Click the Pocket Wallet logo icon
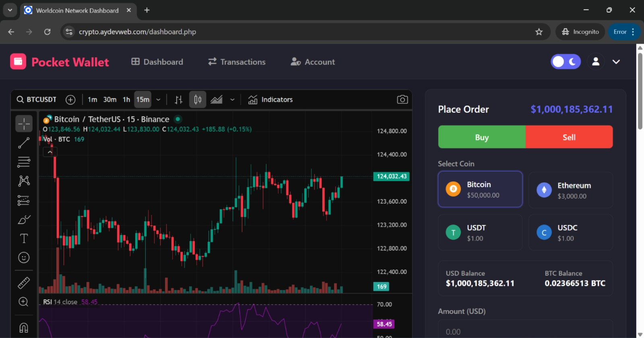 (18, 62)
